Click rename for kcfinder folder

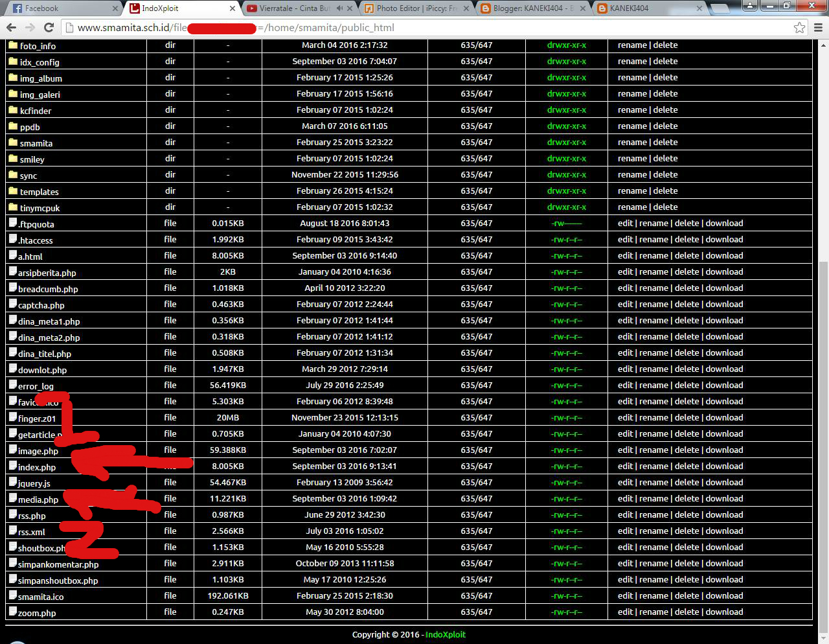632,109
